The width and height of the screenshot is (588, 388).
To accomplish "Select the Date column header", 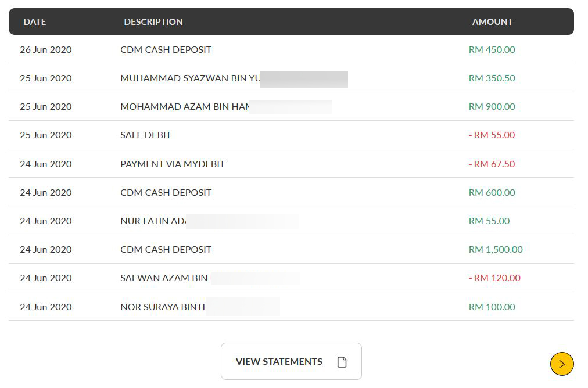I will pos(35,21).
